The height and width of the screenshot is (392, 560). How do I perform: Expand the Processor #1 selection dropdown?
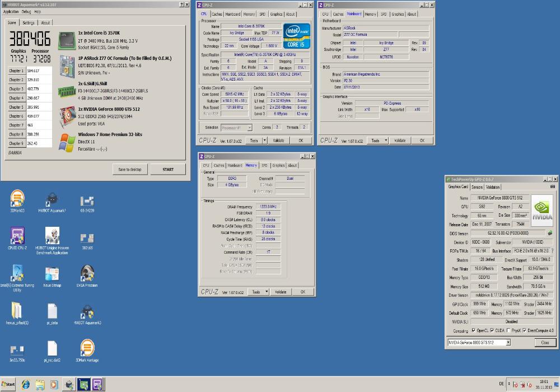point(250,128)
